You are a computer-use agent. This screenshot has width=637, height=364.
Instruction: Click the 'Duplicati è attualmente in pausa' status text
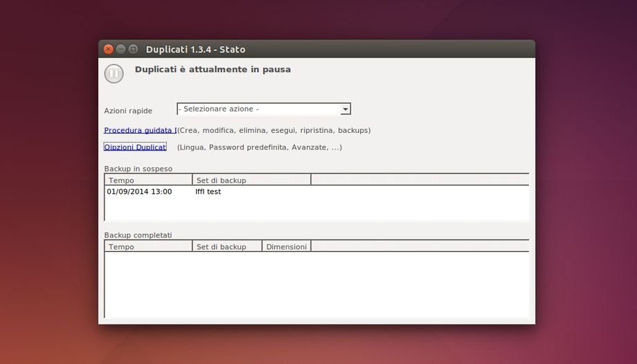click(213, 69)
